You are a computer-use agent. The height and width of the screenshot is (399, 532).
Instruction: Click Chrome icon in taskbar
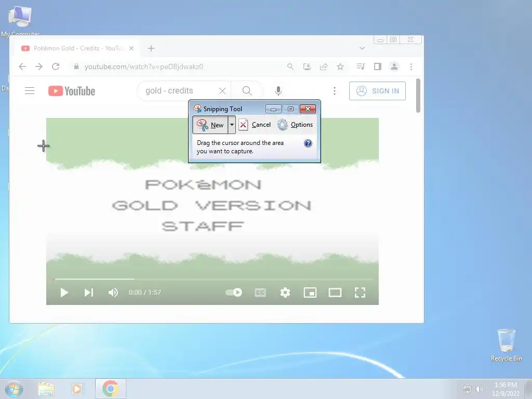point(111,389)
